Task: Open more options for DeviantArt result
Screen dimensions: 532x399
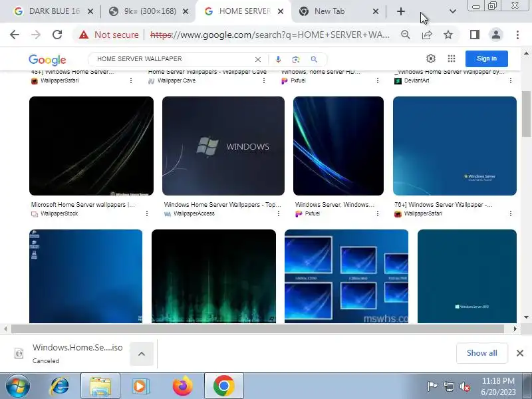Action: point(511,80)
